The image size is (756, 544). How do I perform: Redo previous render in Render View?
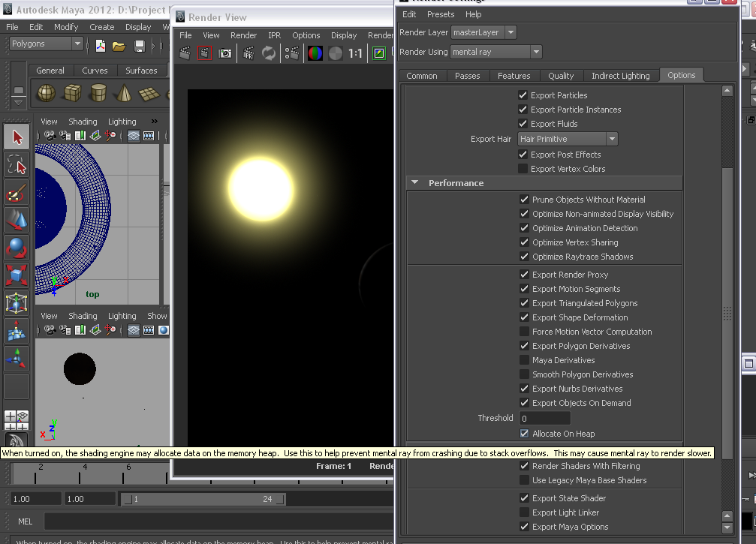(x=185, y=53)
